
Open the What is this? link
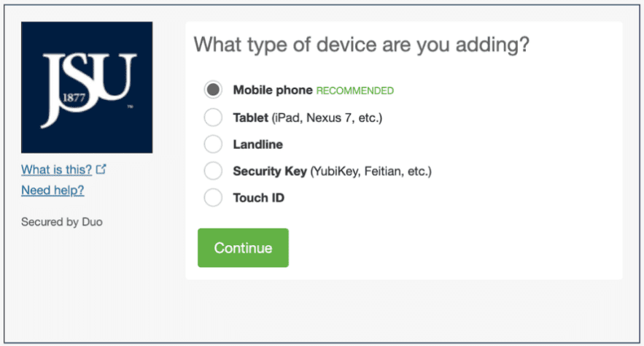point(56,169)
